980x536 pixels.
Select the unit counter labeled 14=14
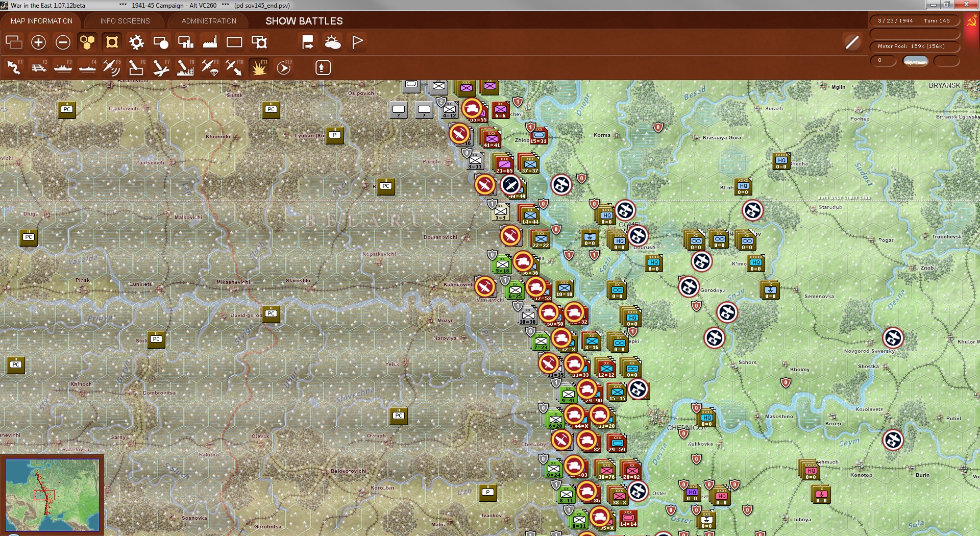628,518
